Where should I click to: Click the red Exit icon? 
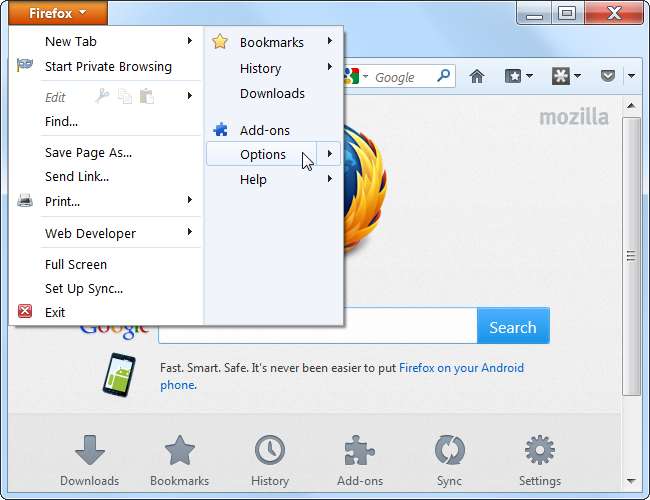25,311
